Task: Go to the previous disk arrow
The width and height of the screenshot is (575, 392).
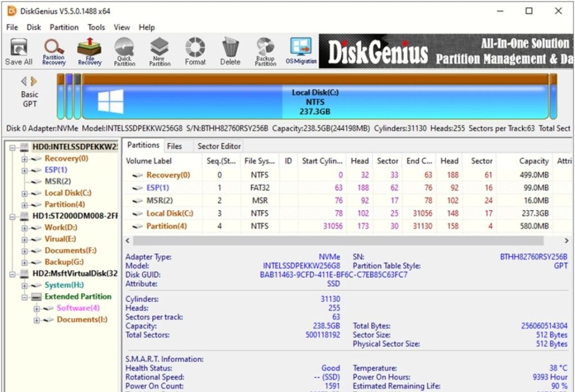Action: click(24, 81)
